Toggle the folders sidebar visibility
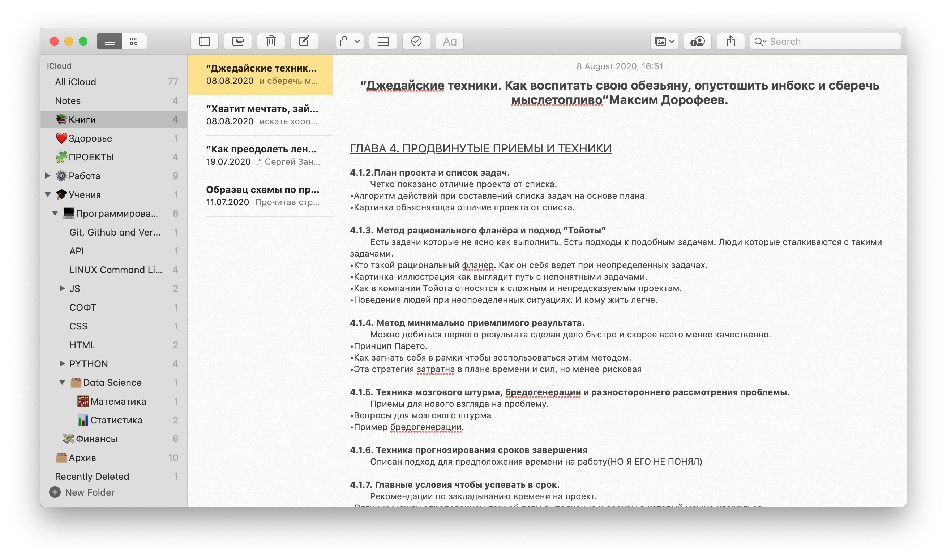The height and width of the screenshot is (560, 947). pos(204,41)
